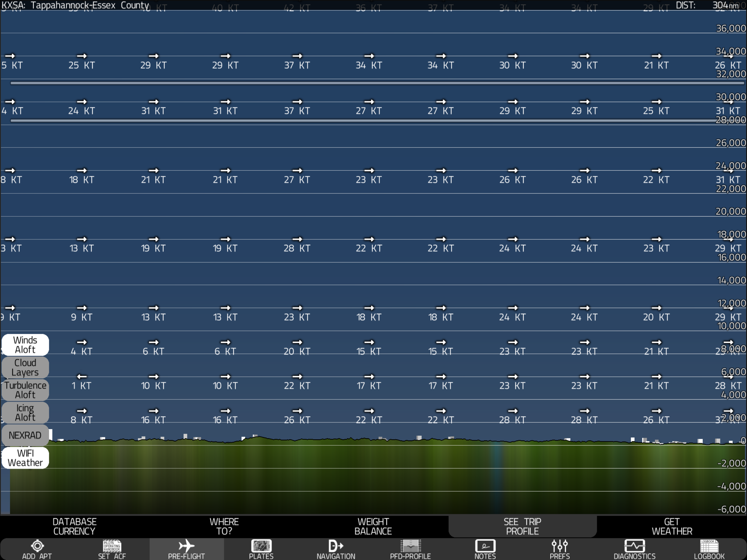The image size is (747, 560).
Task: Open the LOGBOOK icon
Action: (x=709, y=546)
